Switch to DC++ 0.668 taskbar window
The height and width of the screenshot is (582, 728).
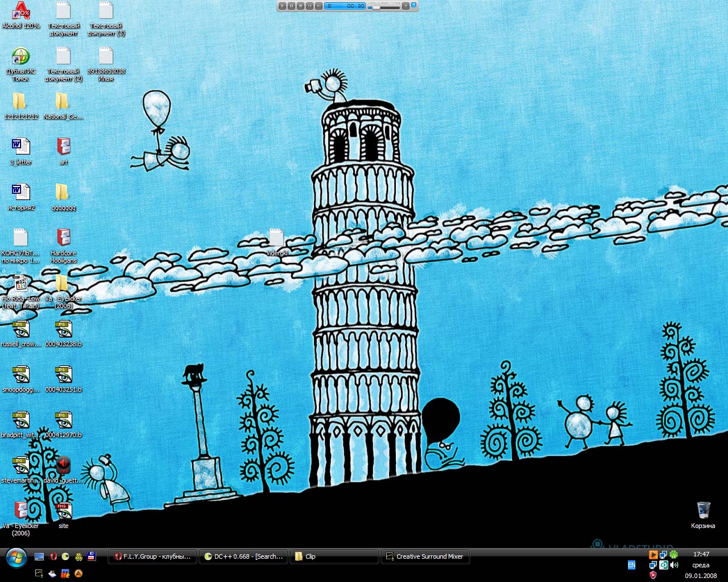244,556
